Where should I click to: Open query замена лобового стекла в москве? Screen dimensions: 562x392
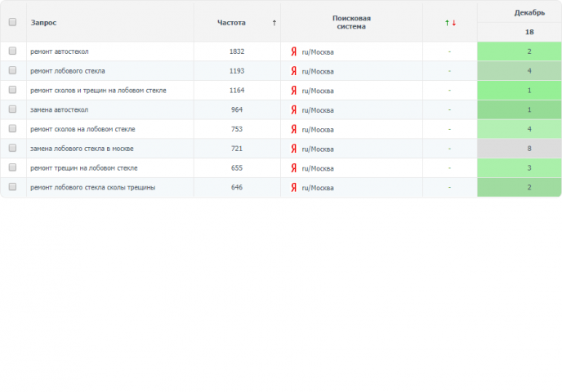[82, 149]
